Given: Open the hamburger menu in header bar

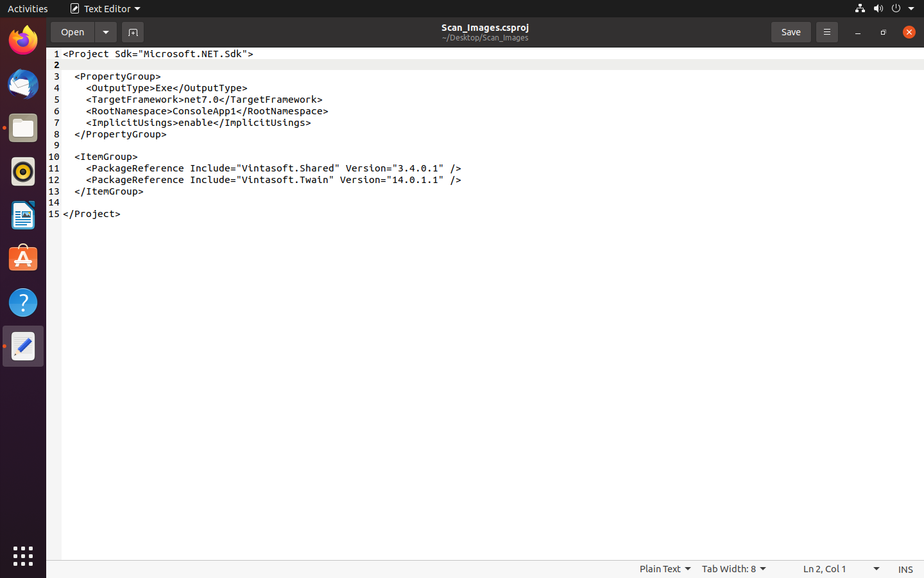Looking at the screenshot, I should (826, 32).
